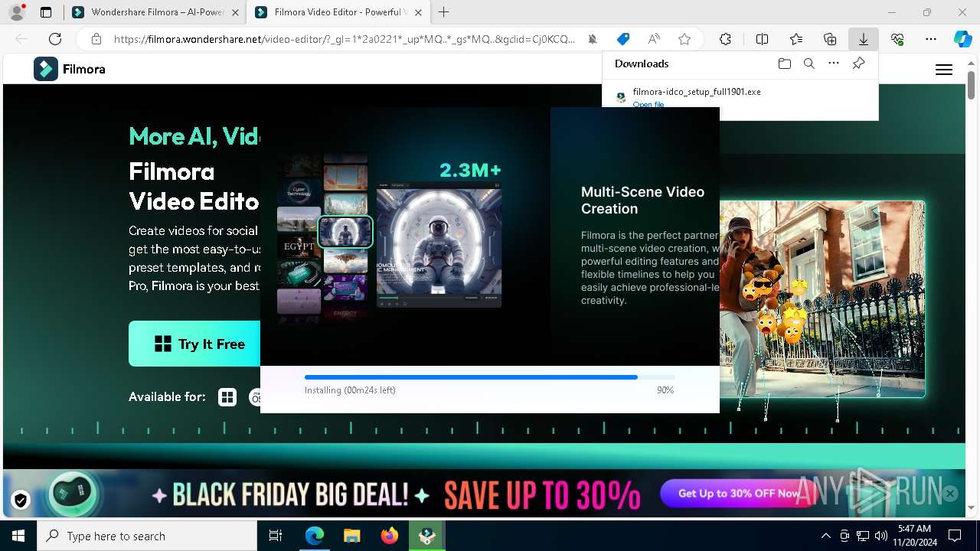
Task: Open the hamburger navigation menu
Action: [x=944, y=70]
